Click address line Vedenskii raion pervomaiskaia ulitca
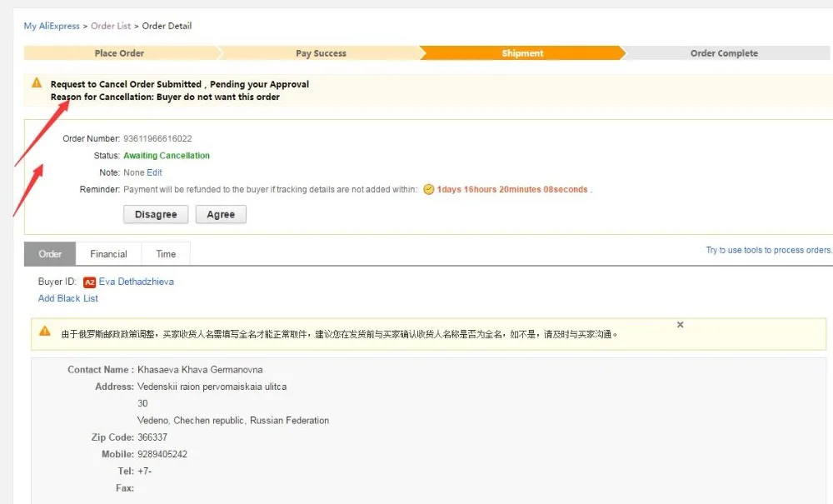Screen dimensions: 833x504 tap(212, 387)
